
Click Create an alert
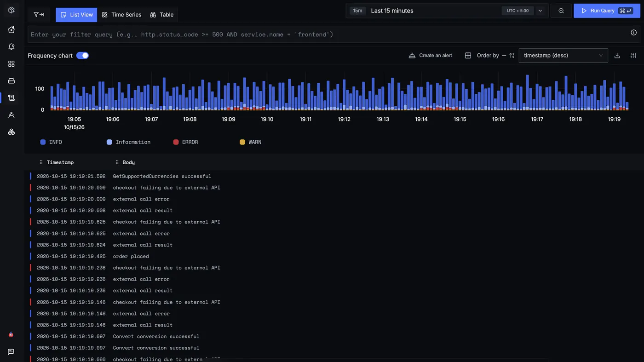431,56
